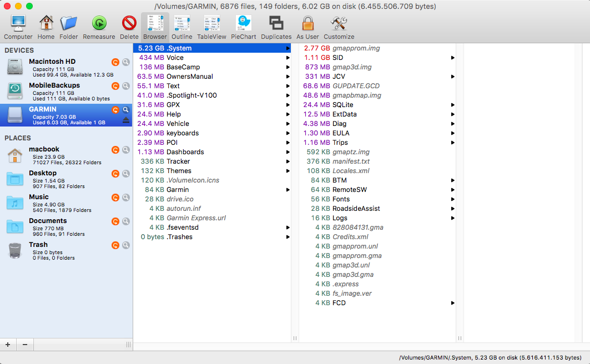Viewport: 590px width, 364px height.
Task: Select the Browser view mode
Action: tap(155, 24)
